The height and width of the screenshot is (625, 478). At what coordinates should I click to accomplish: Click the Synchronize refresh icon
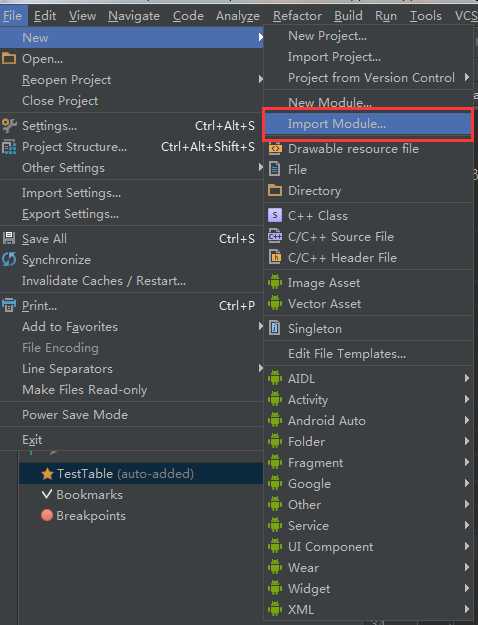(9, 259)
